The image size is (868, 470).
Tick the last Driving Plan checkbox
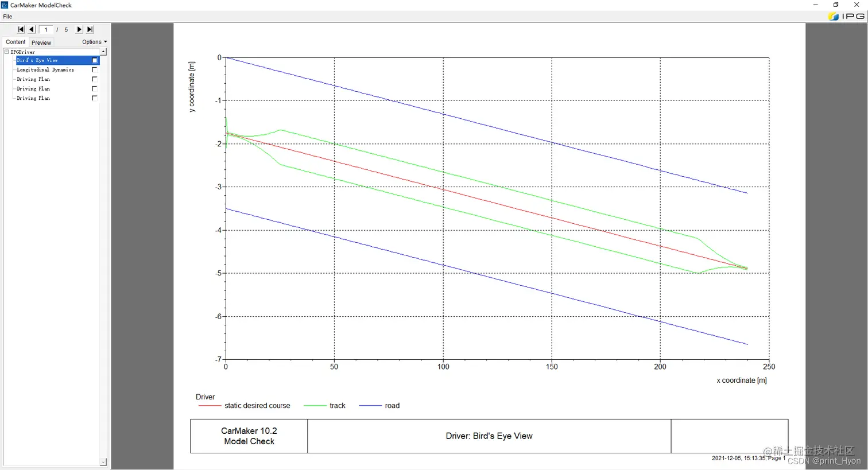(x=95, y=98)
